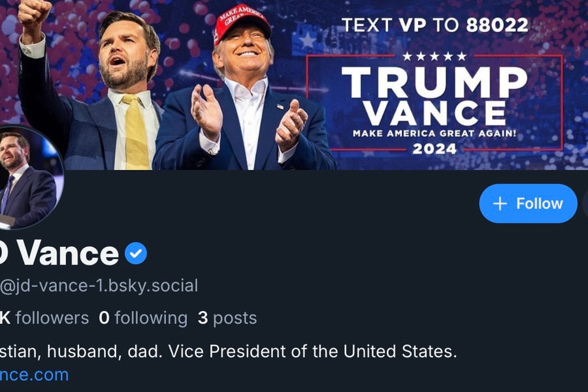Click the TRUMP VANCE logo in banner
The image size is (588, 392).
click(434, 95)
